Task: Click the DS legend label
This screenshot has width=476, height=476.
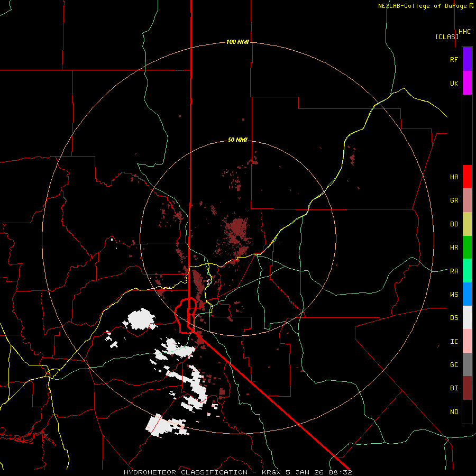Action: click(x=454, y=318)
